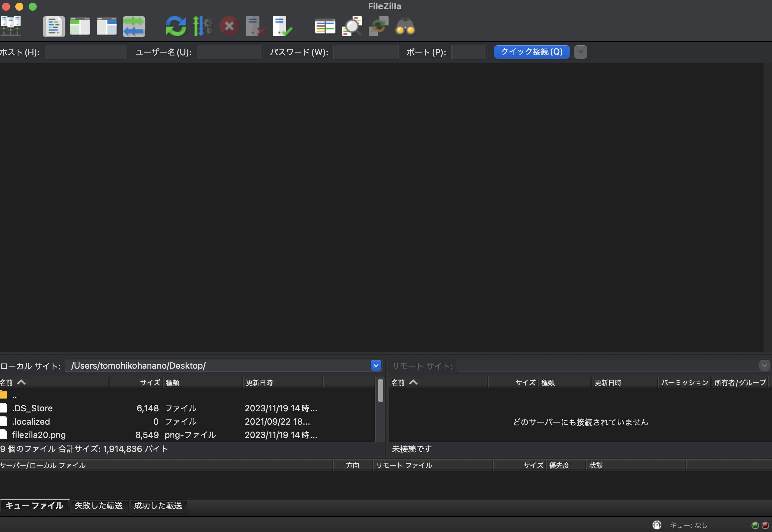Click the 8,549 size value

[x=147, y=435]
